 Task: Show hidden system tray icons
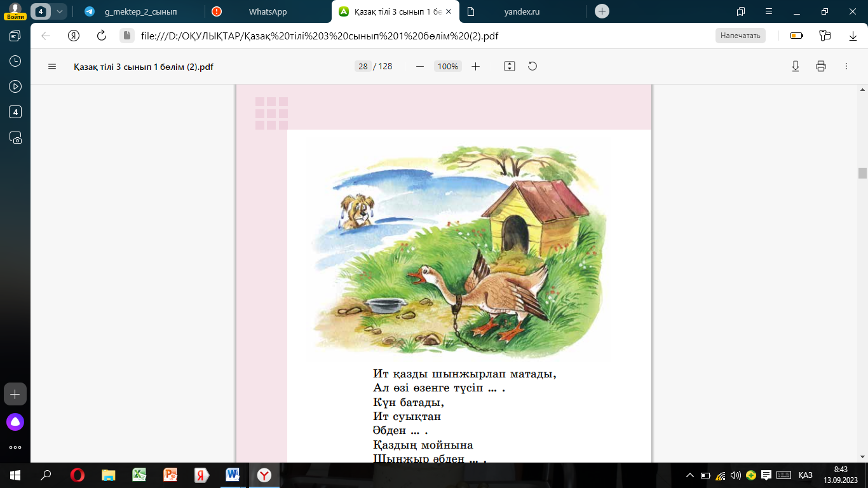(x=691, y=475)
